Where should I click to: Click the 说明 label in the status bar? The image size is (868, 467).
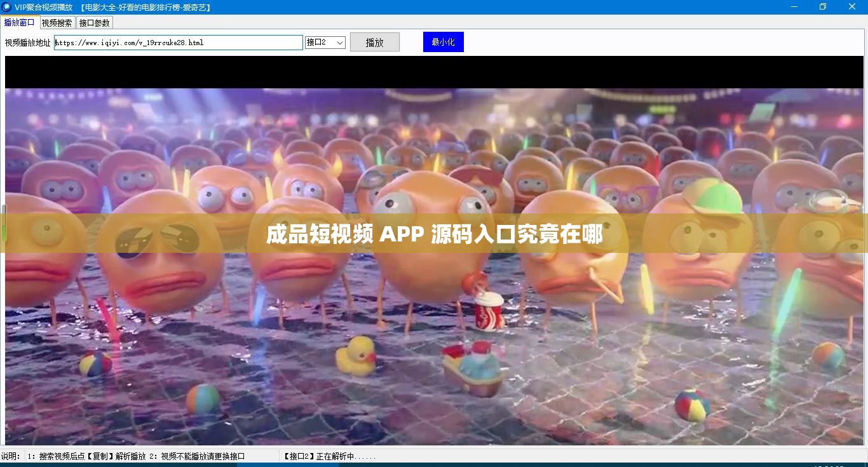pos(9,456)
